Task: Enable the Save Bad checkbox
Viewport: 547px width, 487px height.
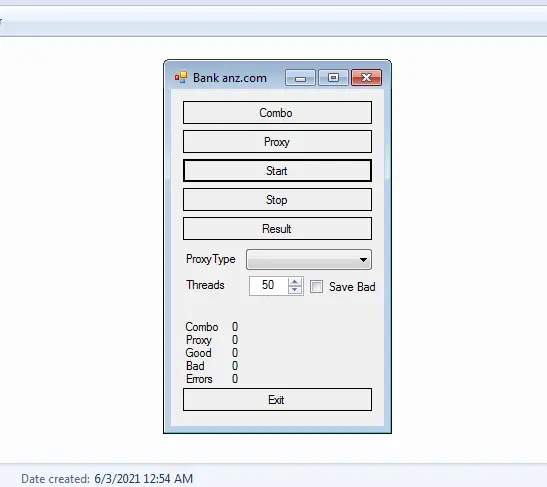Action: 316,287
